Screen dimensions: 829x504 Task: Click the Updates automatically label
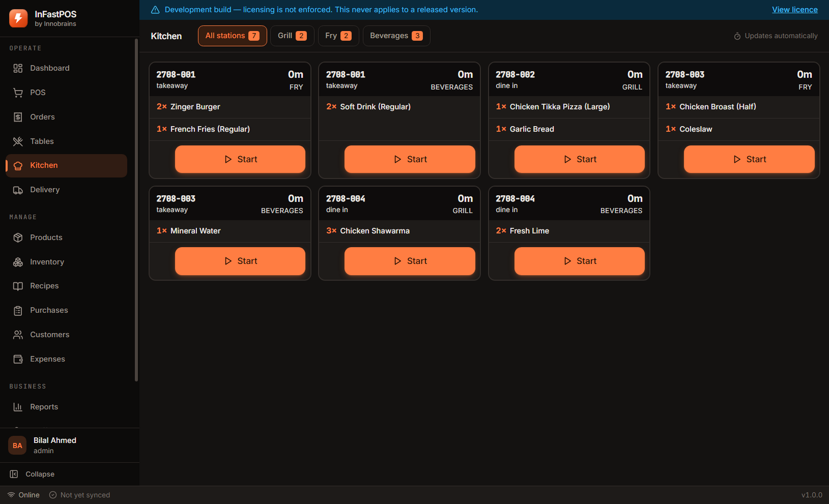pos(781,36)
